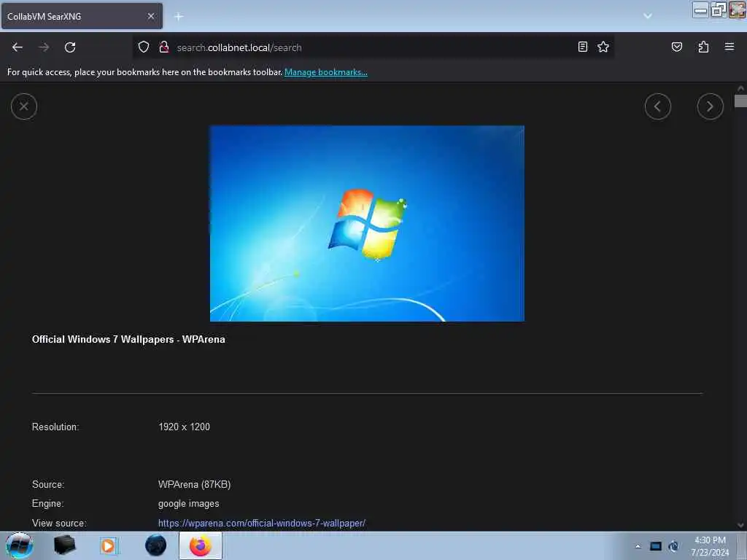The height and width of the screenshot is (560, 747).
Task: Open the Windows 7 wallpaper image
Action: (x=367, y=223)
